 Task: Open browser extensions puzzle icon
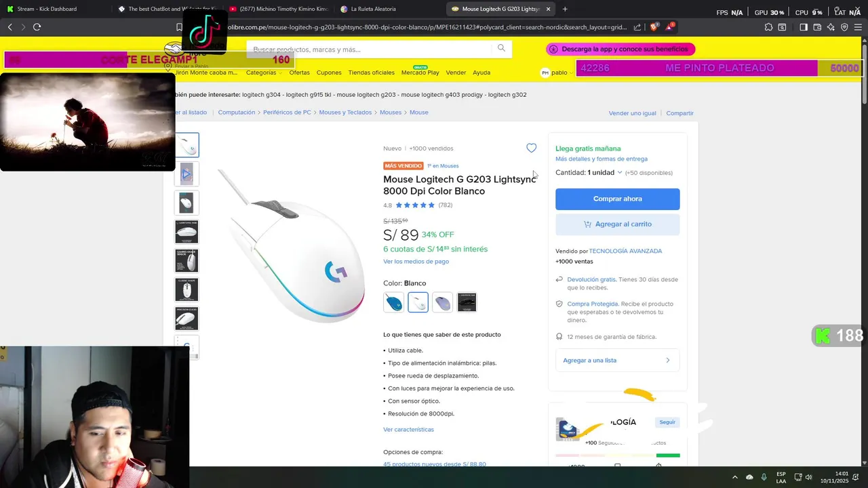pos(768,27)
